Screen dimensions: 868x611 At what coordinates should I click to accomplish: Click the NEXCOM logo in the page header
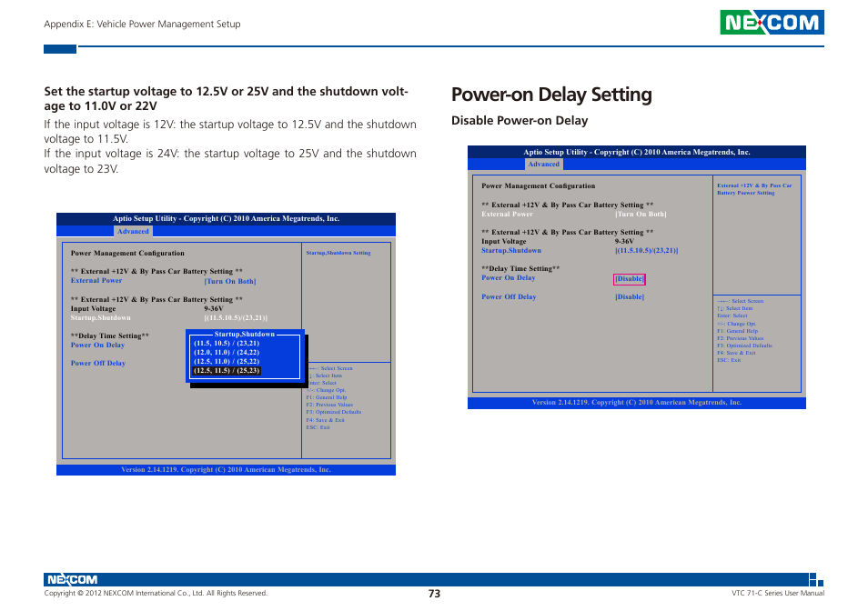772,22
